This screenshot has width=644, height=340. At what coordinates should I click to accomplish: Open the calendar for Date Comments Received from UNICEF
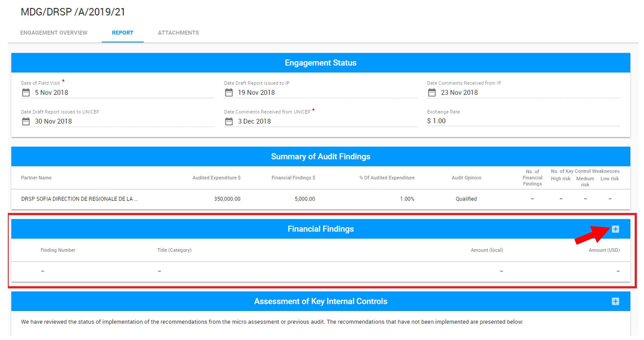click(229, 121)
